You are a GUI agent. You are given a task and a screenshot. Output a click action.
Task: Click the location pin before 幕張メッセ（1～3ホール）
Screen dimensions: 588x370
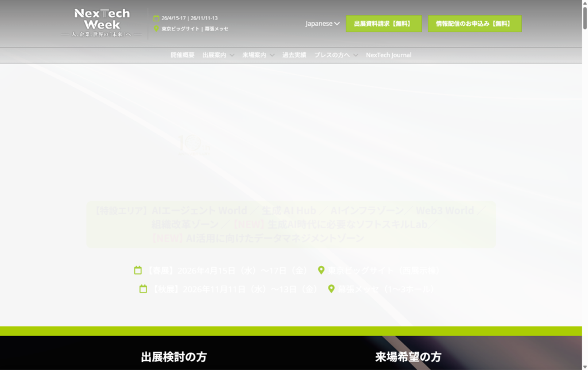331,289
